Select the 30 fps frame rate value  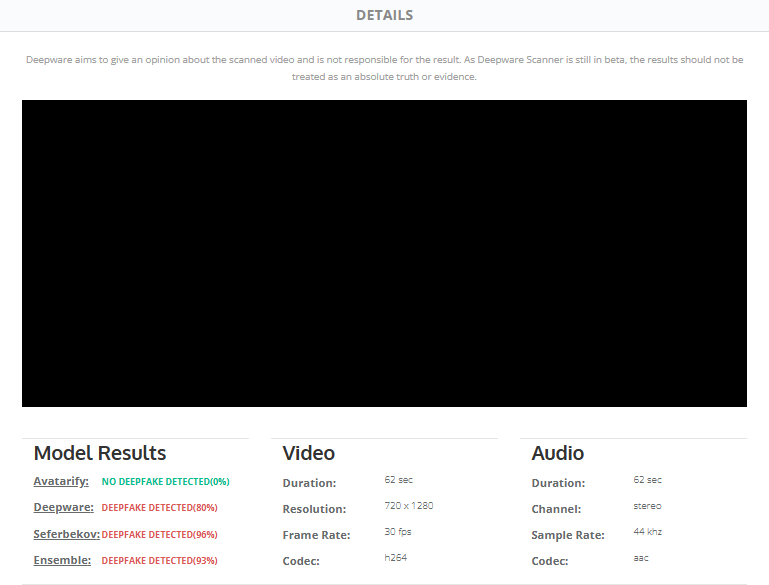click(397, 532)
